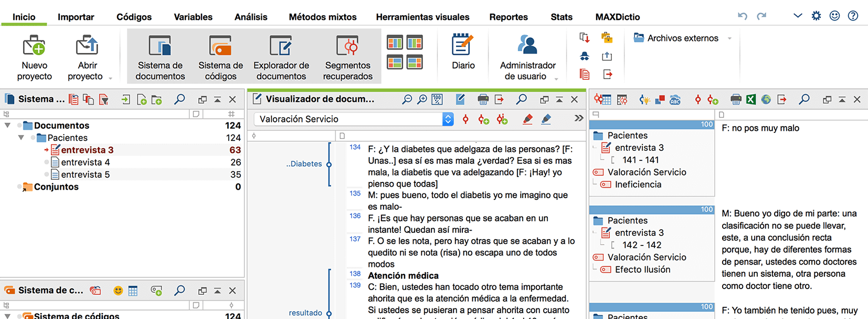Click the ..Diabetes coding stripe label
The height and width of the screenshot is (319, 868).
[304, 164]
